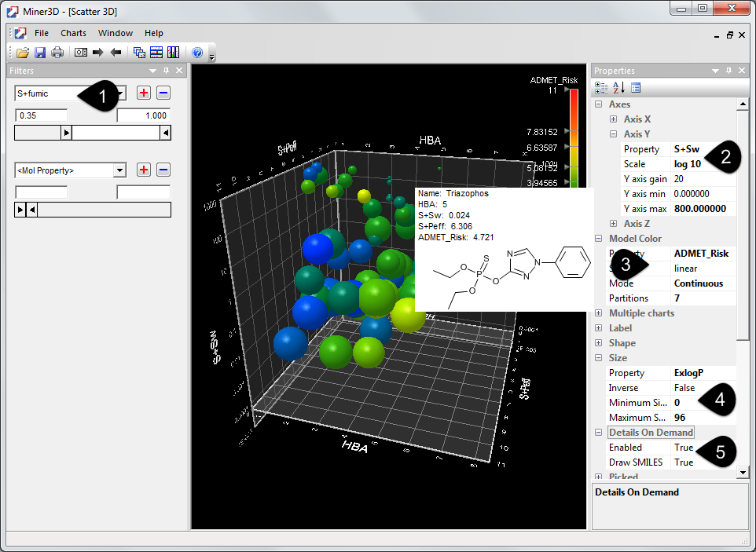Click the cascade windows toolbar icon

(139, 53)
